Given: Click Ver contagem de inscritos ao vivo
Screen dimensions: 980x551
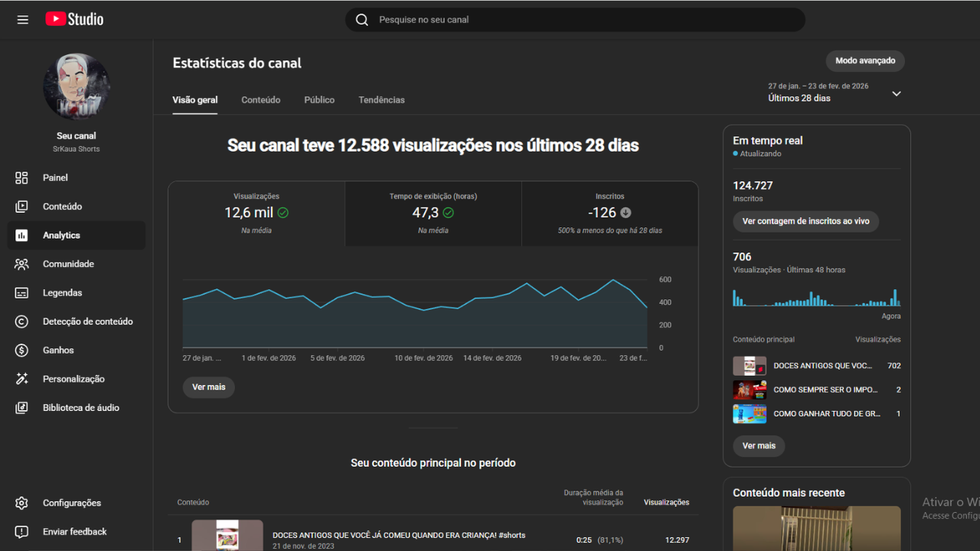Looking at the screenshot, I should click(806, 221).
